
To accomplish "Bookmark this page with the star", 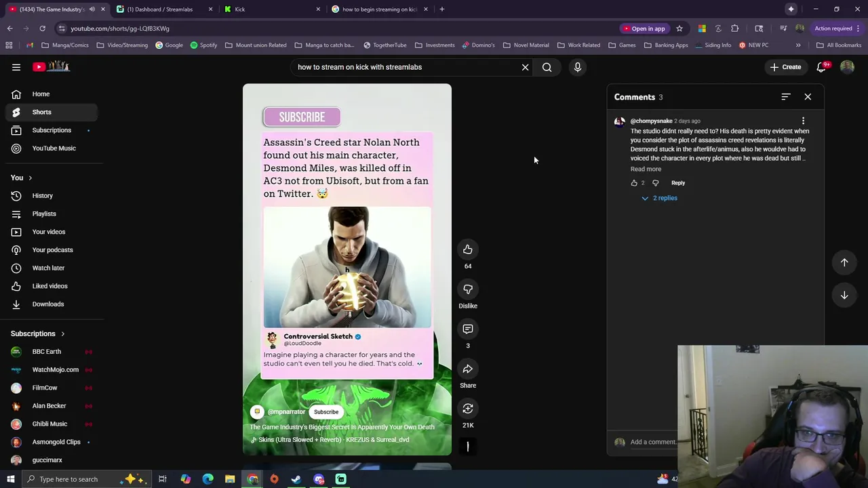I will [x=679, y=28].
